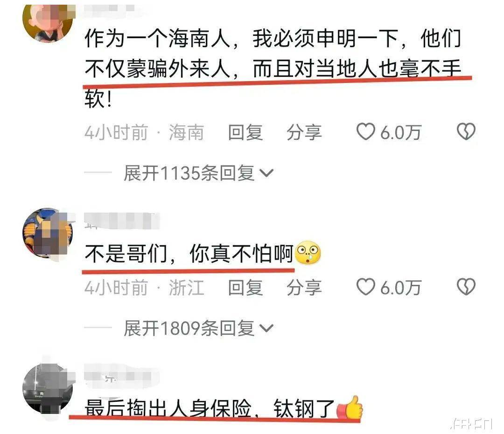This screenshot has width=504, height=434.
Task: Like the Hainan user's comment (heart icon)
Action: (365, 131)
